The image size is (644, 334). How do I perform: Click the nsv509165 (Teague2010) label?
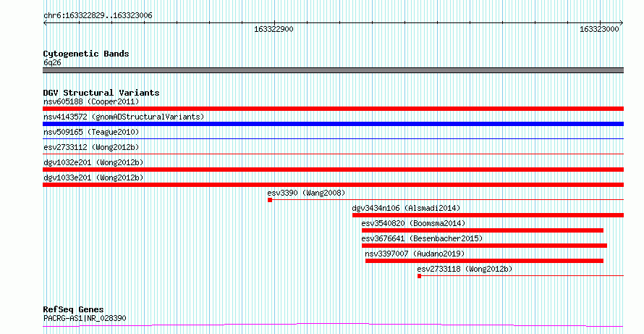pyautogui.click(x=91, y=132)
